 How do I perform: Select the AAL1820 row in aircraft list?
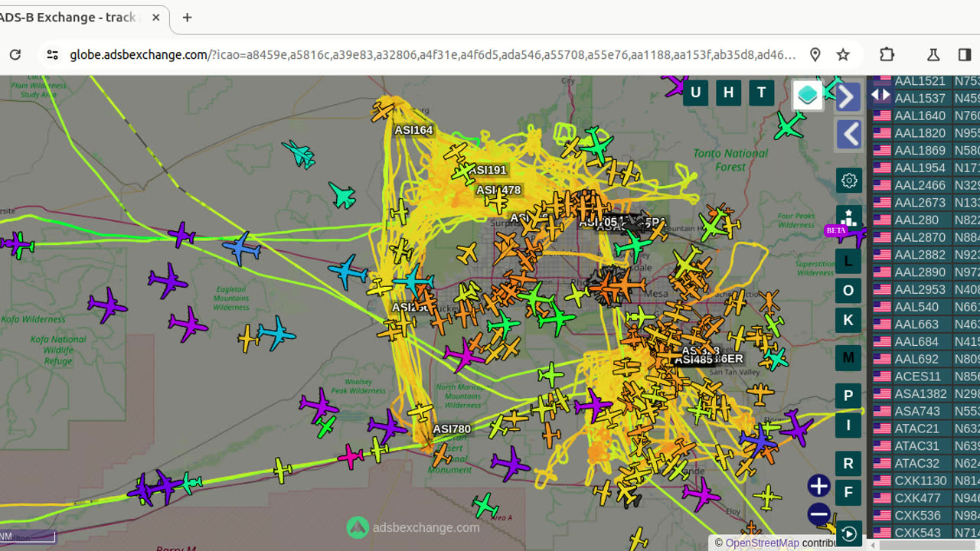[x=925, y=133]
